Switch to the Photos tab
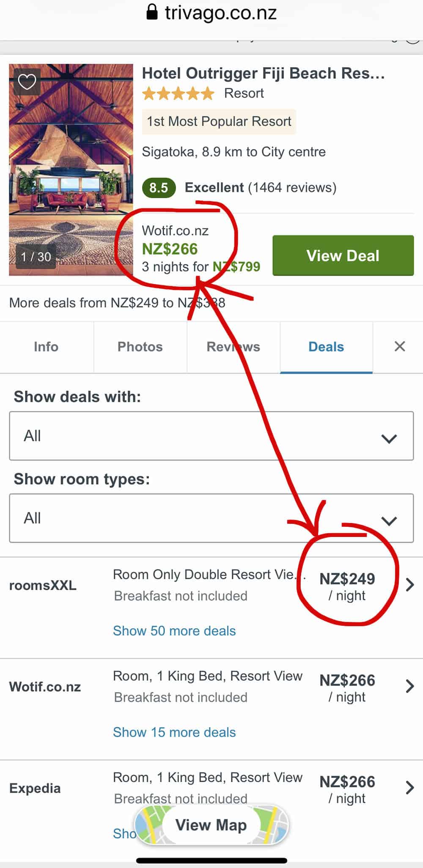The image size is (423, 868). coord(140,347)
